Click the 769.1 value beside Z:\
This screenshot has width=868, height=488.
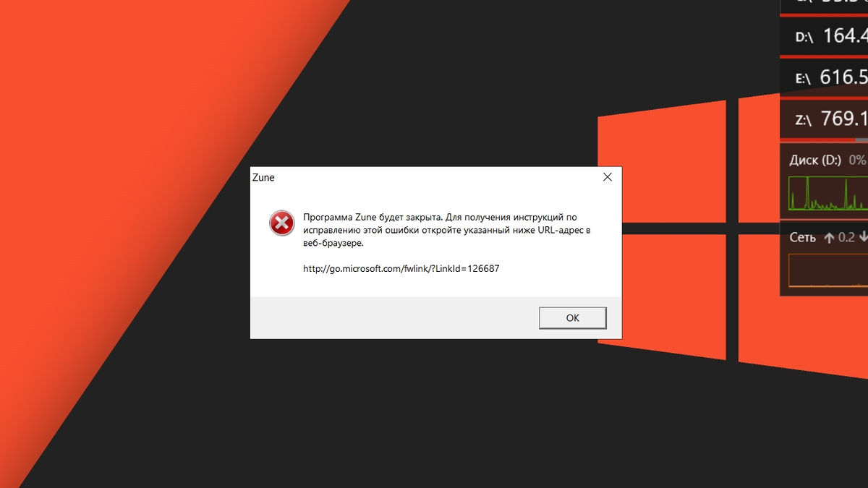tap(846, 119)
